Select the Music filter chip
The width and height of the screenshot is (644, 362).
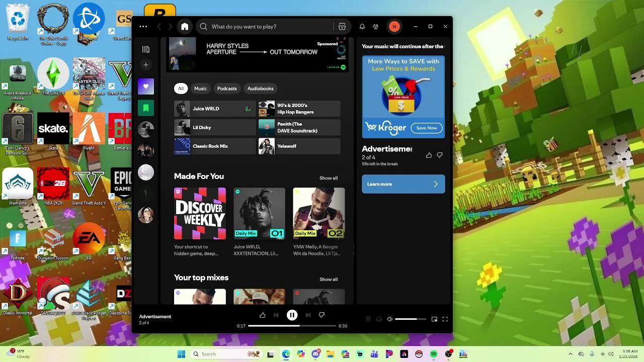click(x=201, y=88)
